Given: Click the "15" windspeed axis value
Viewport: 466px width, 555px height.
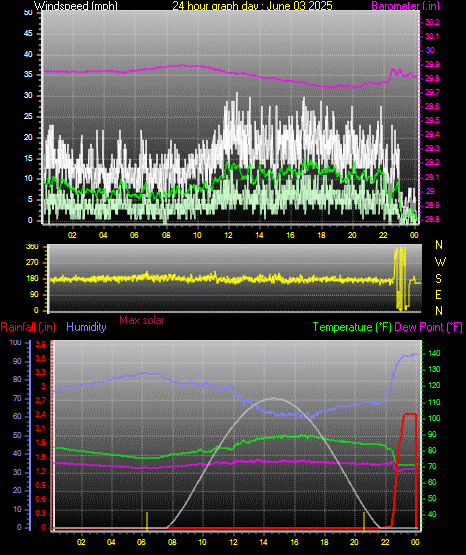Looking at the screenshot, I should pyautogui.click(x=28, y=158).
